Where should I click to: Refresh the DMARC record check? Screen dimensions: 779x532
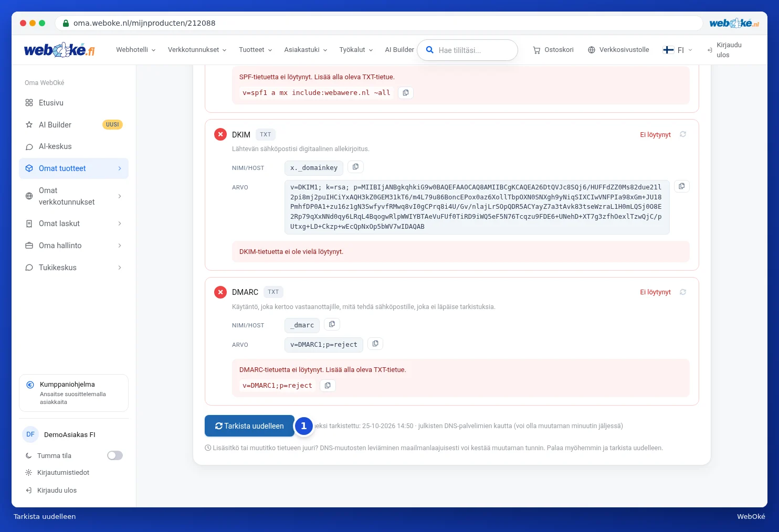(683, 292)
